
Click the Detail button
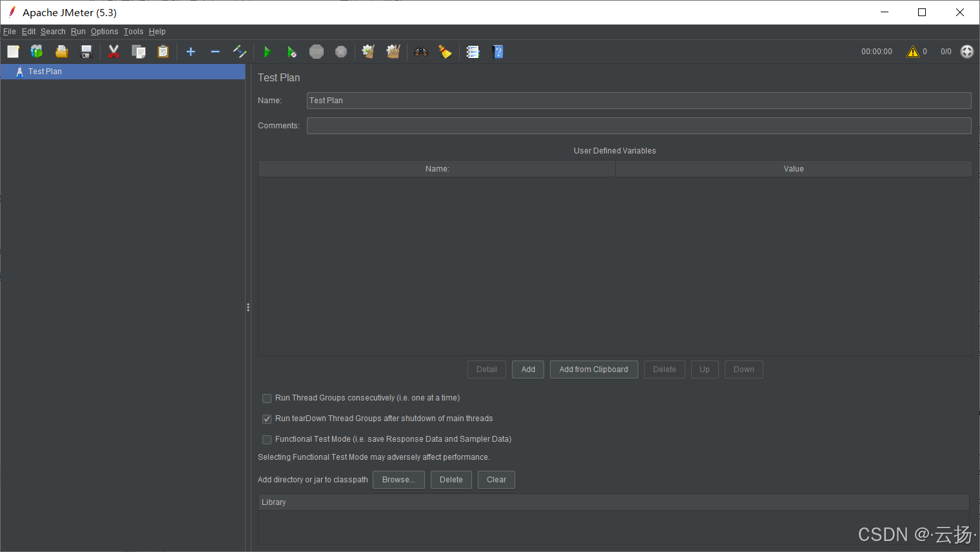coord(487,370)
